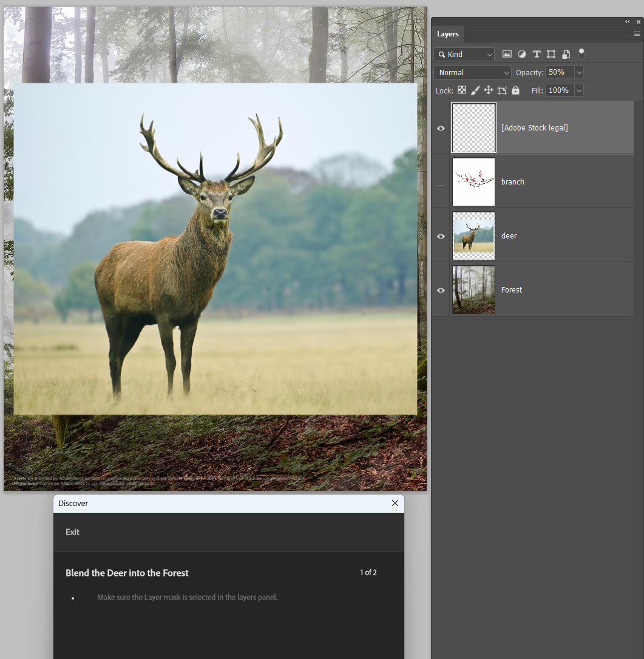Viewport: 644px width, 659px height.
Task: Enable filtering for pixel layers
Action: coord(507,54)
